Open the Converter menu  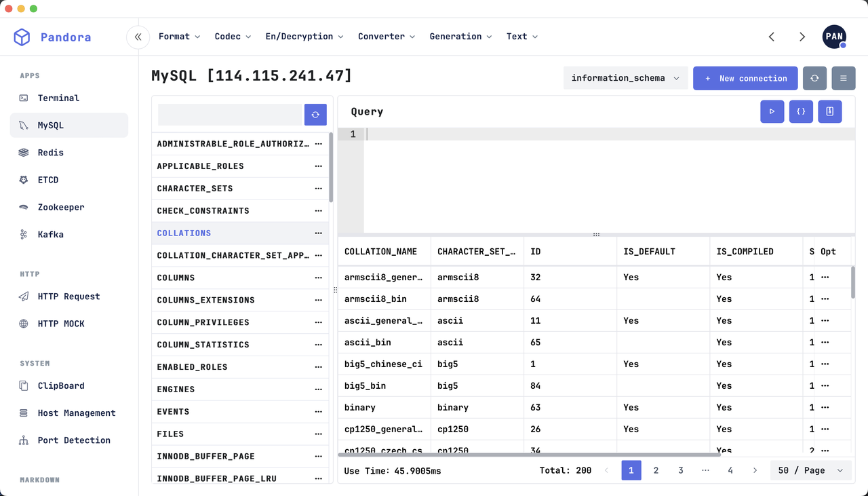(x=387, y=37)
